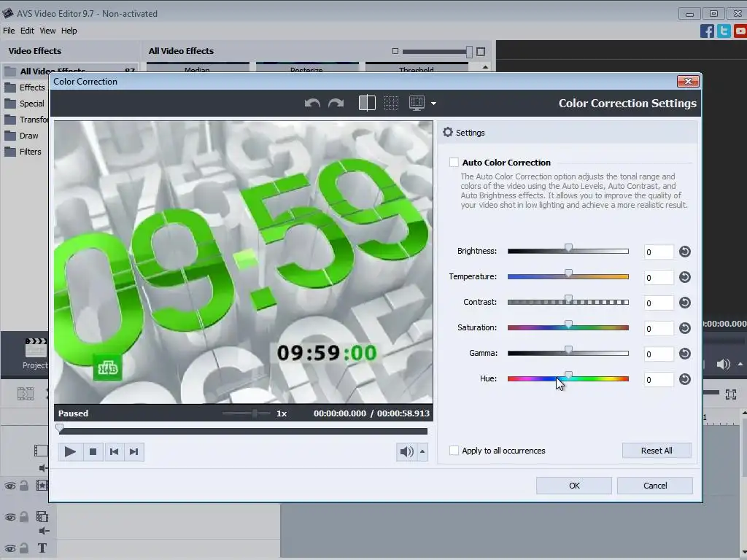Click the timeline zoom fit icon
Screen dimensions: 747x560
click(x=731, y=394)
